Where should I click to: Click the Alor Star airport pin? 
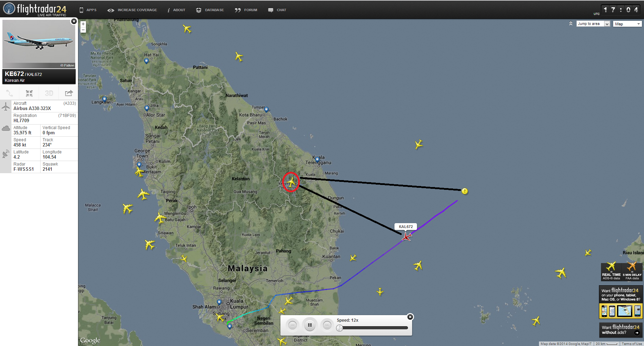coord(147,108)
